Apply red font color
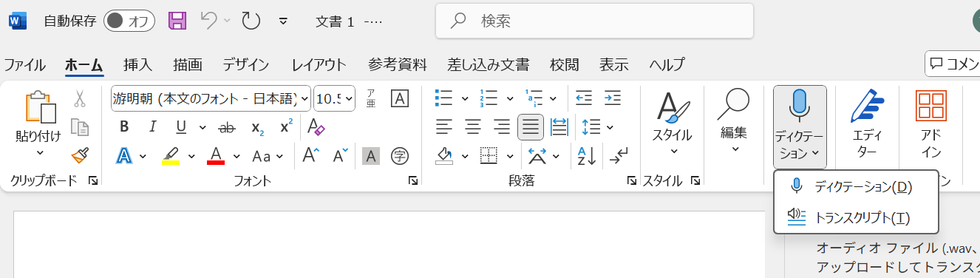The height and width of the screenshot is (278, 980). 216,156
